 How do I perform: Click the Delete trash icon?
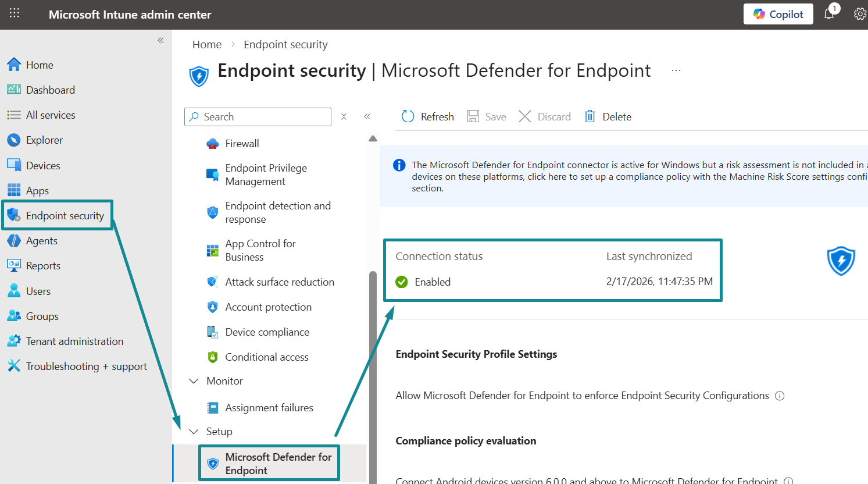pyautogui.click(x=590, y=116)
